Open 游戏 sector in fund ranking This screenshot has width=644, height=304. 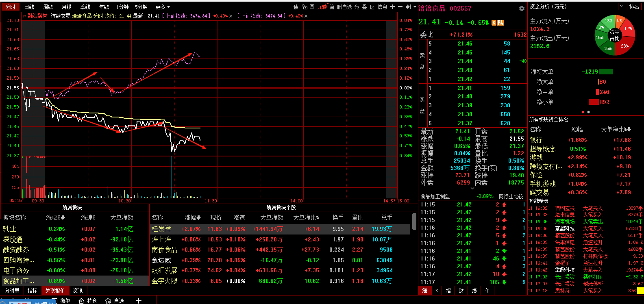[585, 157]
